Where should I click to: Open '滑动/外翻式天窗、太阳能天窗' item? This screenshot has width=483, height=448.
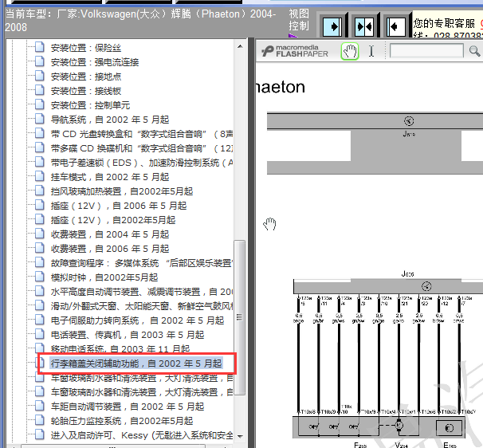[142, 306]
